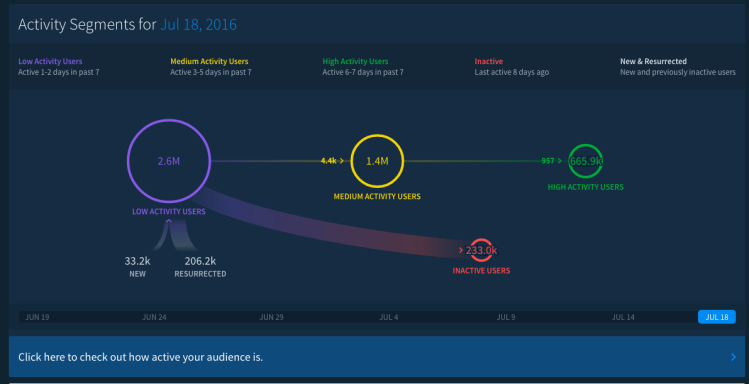
Task: Click the upward caret under Low Activity Users
Action: coord(168,220)
